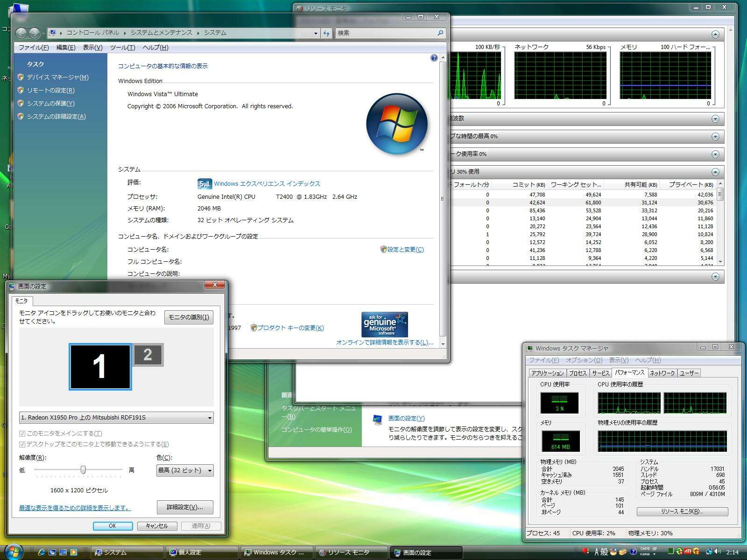The height and width of the screenshot is (560, 747).
Task: Click the プロダクト キーの変更(K) link
Action: (290, 328)
